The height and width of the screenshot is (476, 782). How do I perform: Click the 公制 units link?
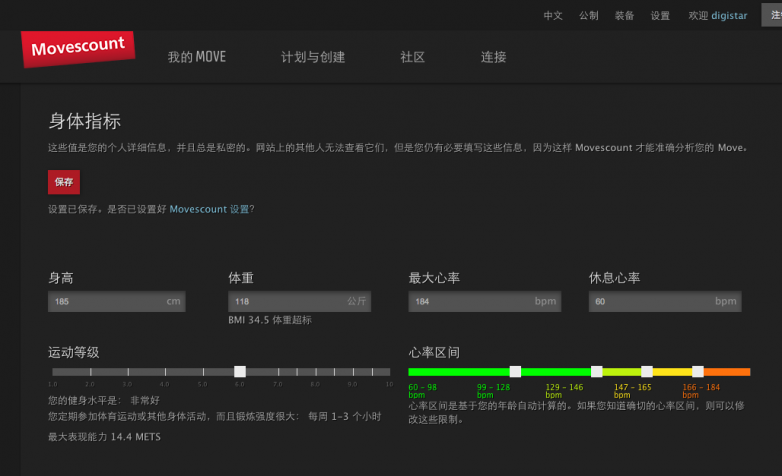pyautogui.click(x=588, y=15)
